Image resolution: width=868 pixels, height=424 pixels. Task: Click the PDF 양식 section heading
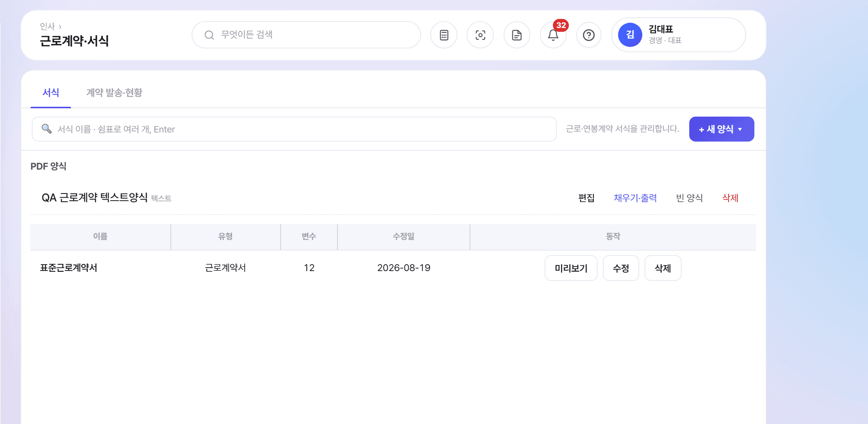[48, 167]
